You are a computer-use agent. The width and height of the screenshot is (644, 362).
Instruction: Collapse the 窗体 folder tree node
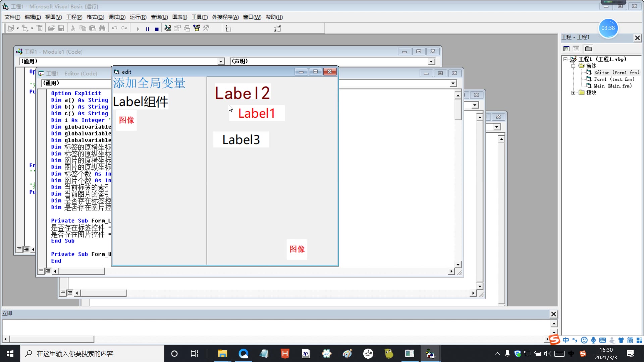[x=574, y=66]
